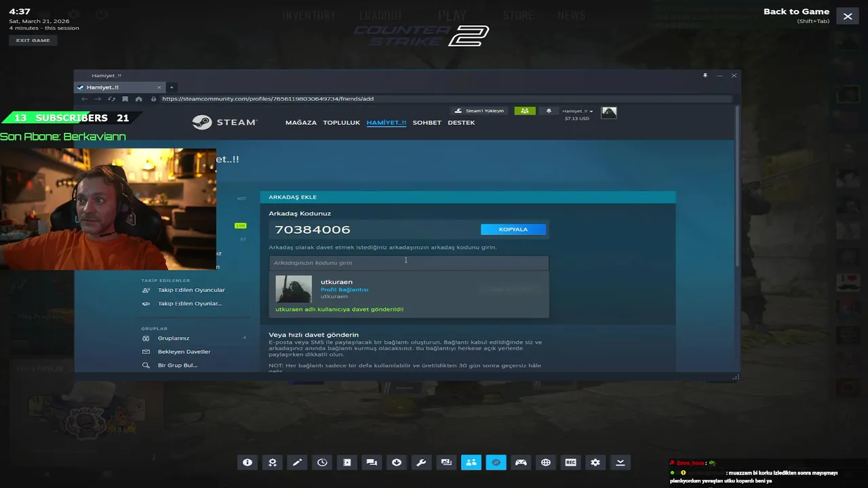Image resolution: width=868 pixels, height=488 pixels.
Task: Close the overlay with Back to Game X
Action: click(x=848, y=16)
